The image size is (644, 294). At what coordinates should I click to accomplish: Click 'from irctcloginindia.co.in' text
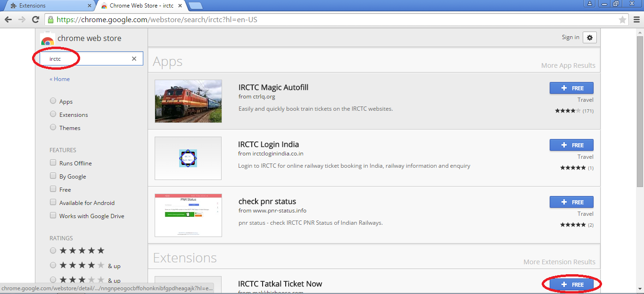click(x=271, y=154)
